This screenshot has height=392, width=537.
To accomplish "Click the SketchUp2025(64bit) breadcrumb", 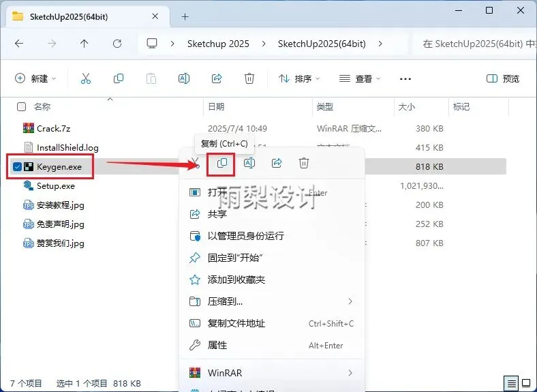I will [322, 44].
